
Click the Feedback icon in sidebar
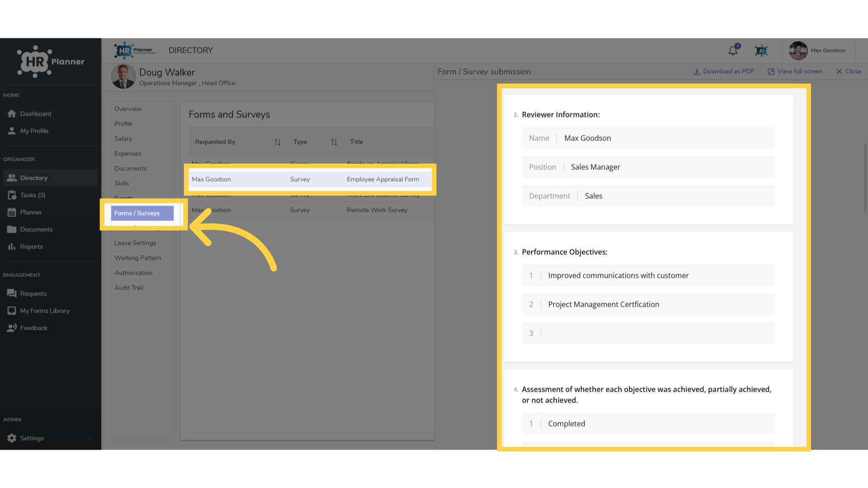(x=12, y=328)
